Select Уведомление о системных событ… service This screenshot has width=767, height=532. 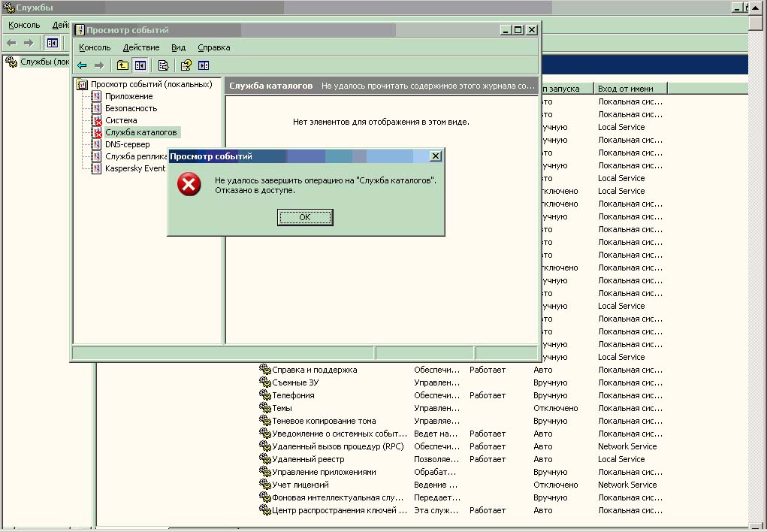pos(340,434)
